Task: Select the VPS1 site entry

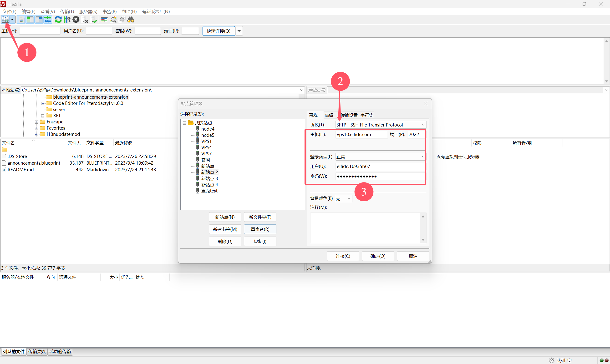Action: click(x=206, y=141)
